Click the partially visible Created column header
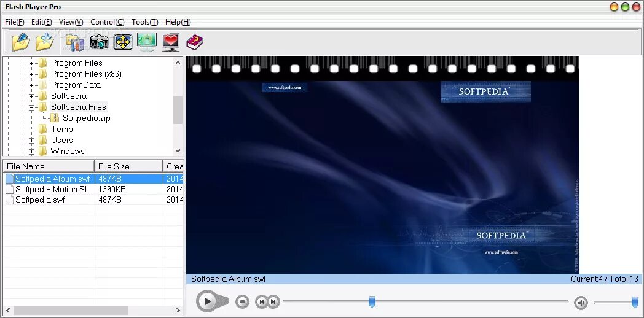 click(x=173, y=166)
